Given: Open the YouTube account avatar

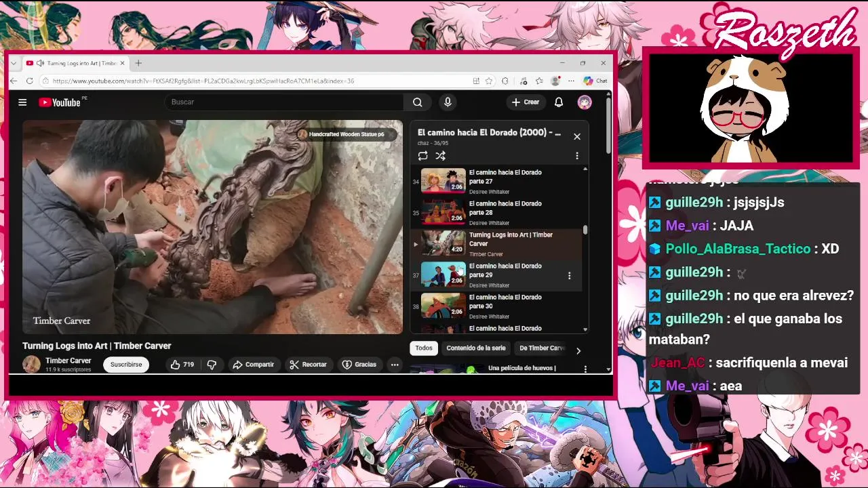Looking at the screenshot, I should coord(585,102).
